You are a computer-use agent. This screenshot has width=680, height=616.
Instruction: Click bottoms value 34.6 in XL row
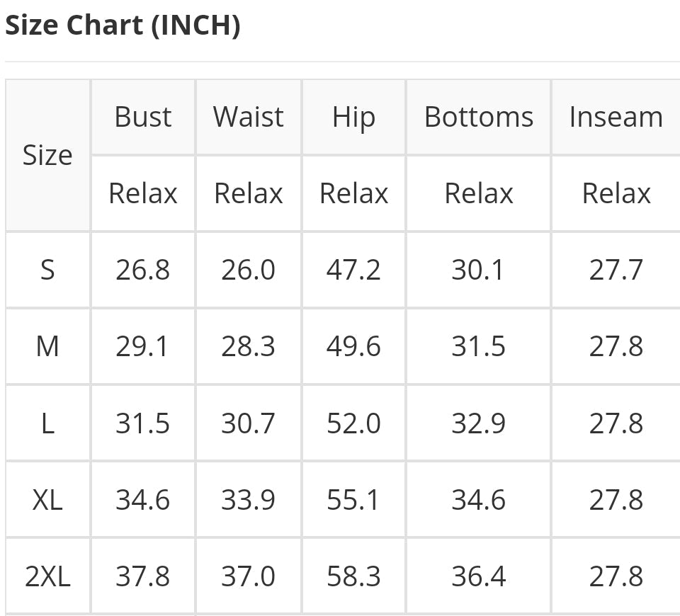point(478,500)
